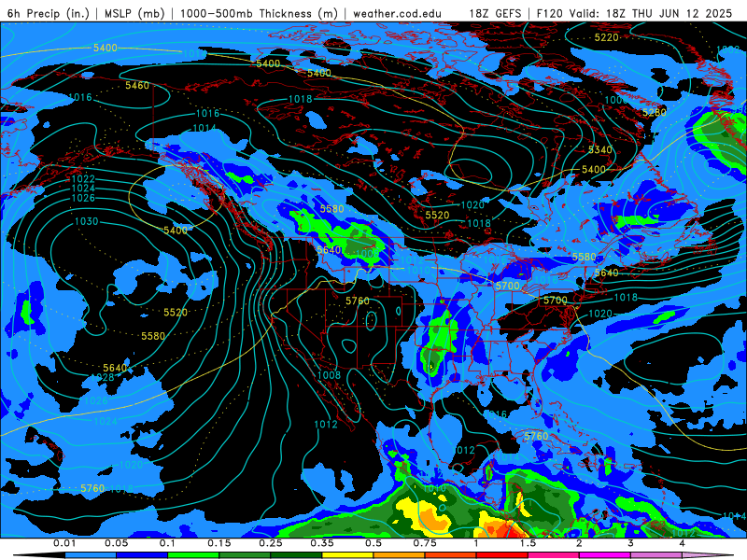747x560 pixels.
Task: Pick the red 1–1.5 legend swatch
Action: [502, 555]
